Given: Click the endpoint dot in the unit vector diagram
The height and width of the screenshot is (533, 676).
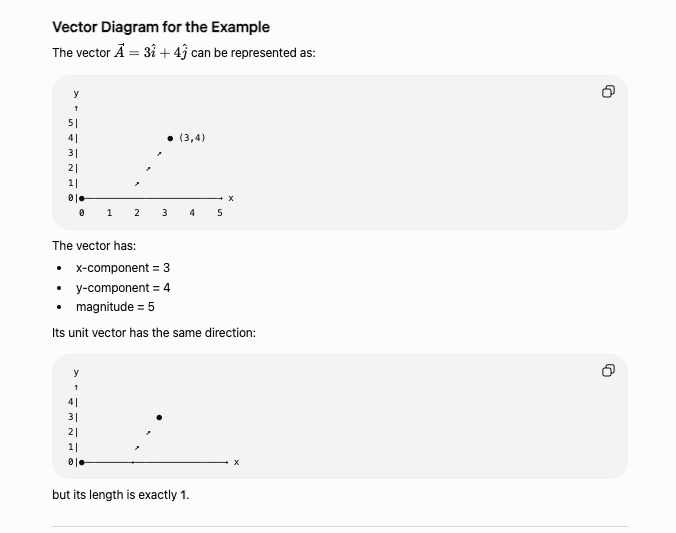Looking at the screenshot, I should [x=159, y=417].
